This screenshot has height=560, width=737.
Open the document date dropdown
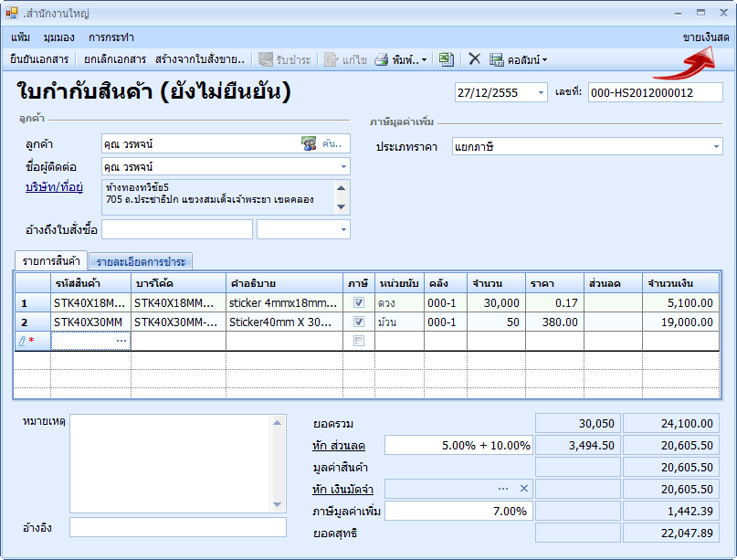coord(541,93)
